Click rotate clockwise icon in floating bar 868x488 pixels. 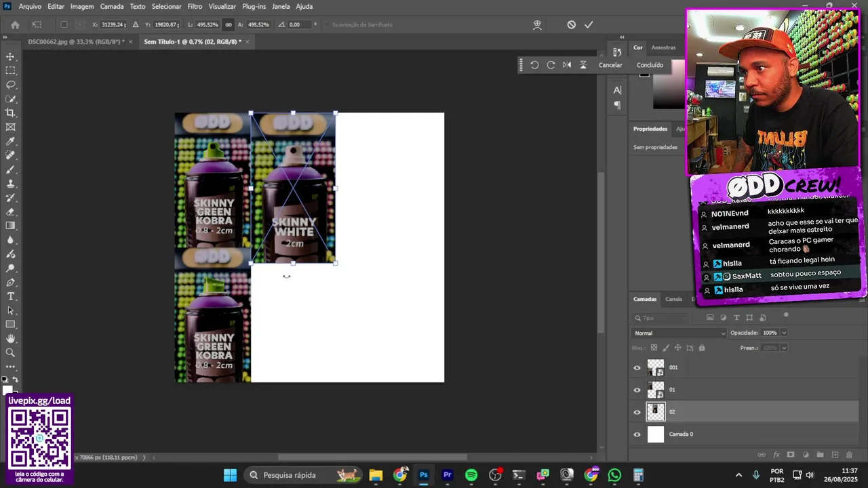(x=551, y=65)
